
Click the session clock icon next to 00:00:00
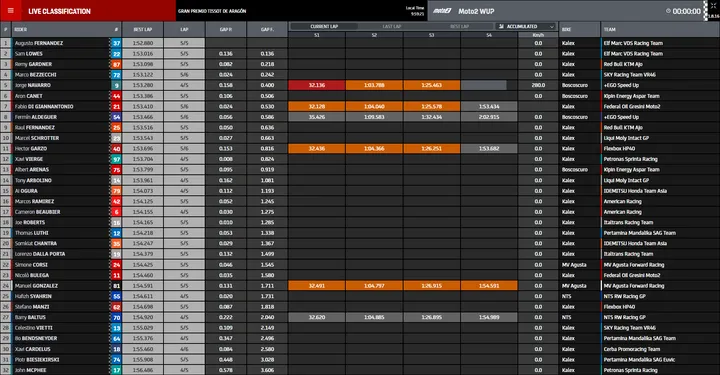(668, 11)
